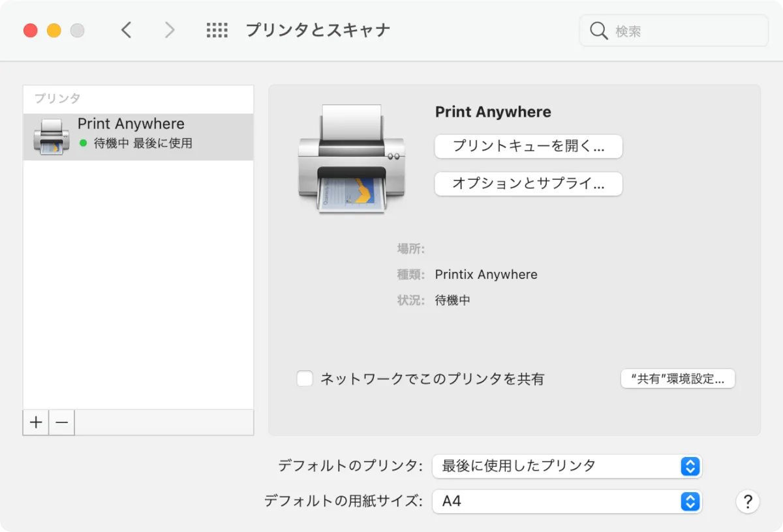Enable ネットワークでこのプリンタを共有 checkbox
783x532 pixels.
click(305, 379)
